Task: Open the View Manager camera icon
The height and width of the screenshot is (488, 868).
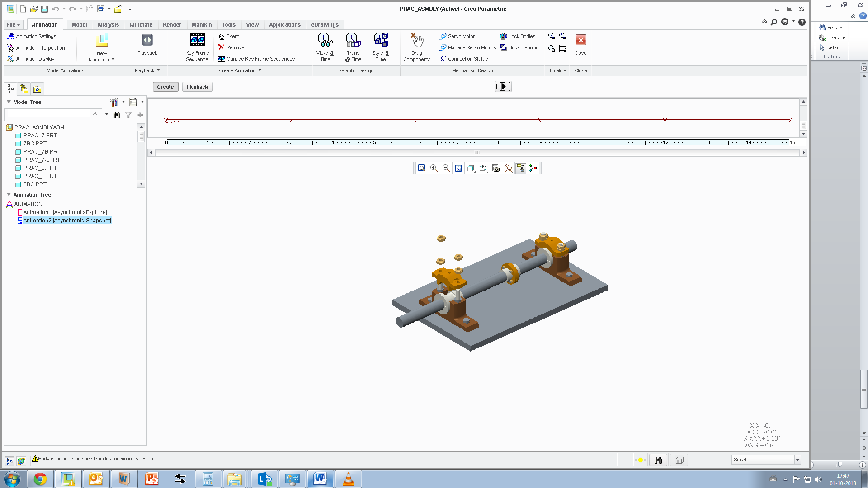Action: click(496, 168)
